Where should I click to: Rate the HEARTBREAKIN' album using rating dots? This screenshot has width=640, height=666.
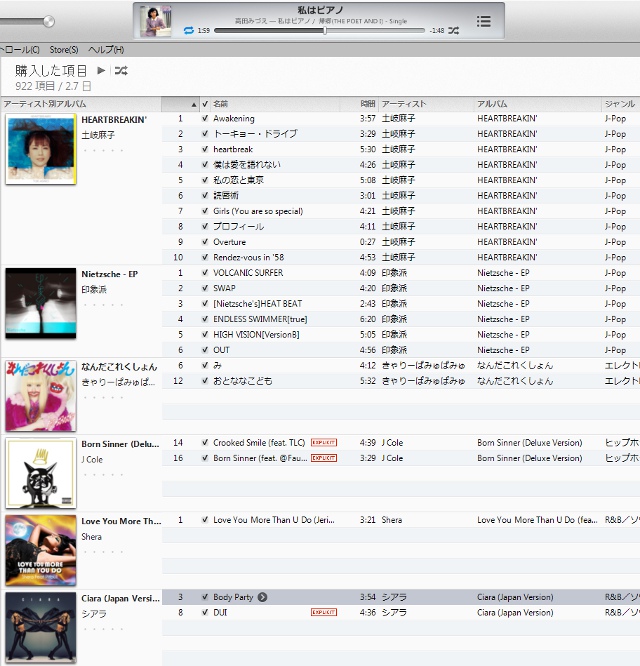click(x=104, y=150)
